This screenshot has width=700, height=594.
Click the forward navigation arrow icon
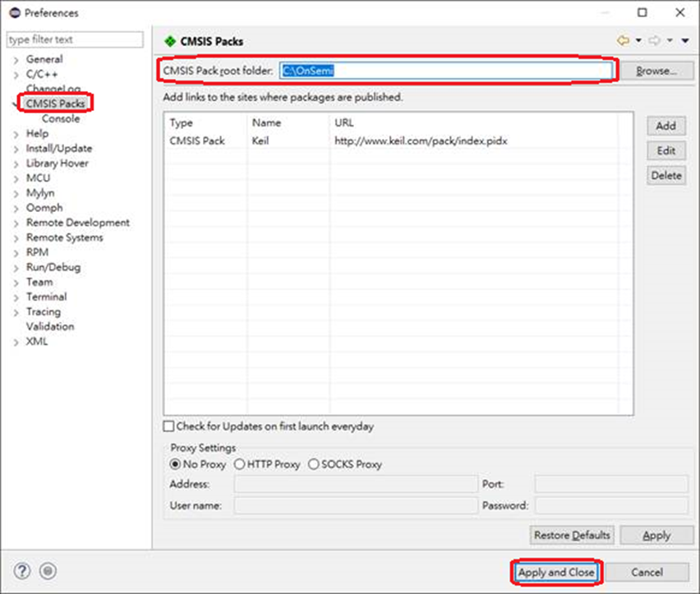point(655,40)
